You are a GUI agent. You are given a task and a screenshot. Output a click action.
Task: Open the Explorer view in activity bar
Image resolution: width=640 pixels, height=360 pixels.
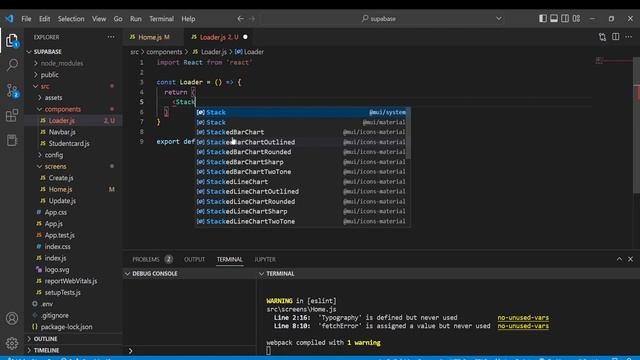pos(12,40)
